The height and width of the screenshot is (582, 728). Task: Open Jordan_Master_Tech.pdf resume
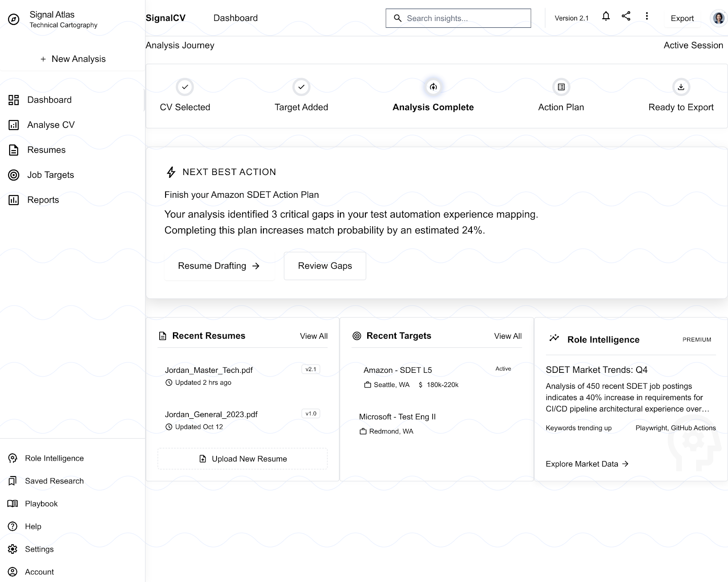coord(242,376)
